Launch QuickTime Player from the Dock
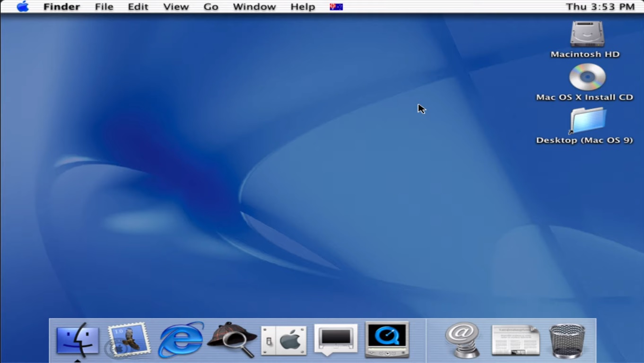This screenshot has width=644, height=363. tap(387, 339)
